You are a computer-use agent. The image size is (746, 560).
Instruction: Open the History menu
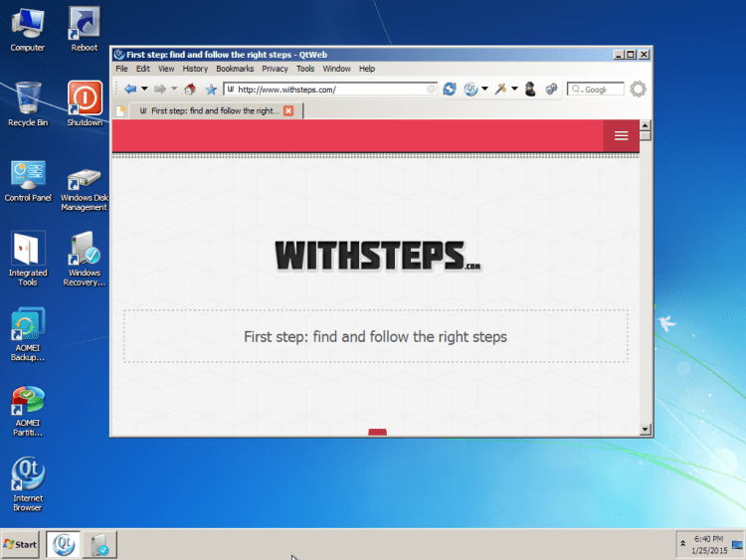(x=195, y=69)
